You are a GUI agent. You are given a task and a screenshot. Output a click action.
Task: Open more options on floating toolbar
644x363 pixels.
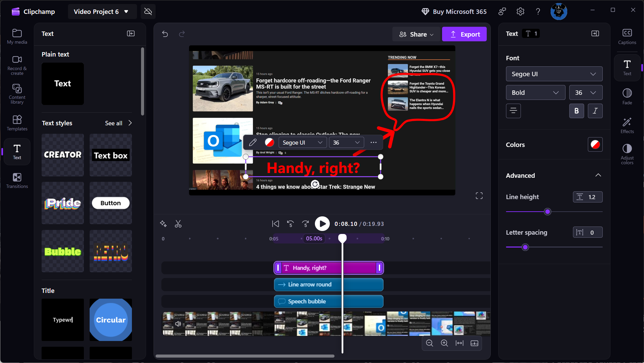(x=373, y=143)
